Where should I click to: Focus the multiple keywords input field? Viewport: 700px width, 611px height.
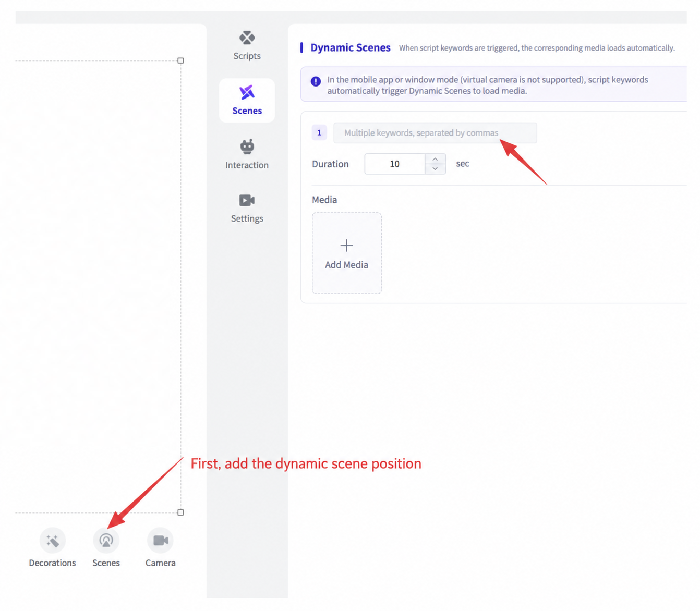[435, 133]
